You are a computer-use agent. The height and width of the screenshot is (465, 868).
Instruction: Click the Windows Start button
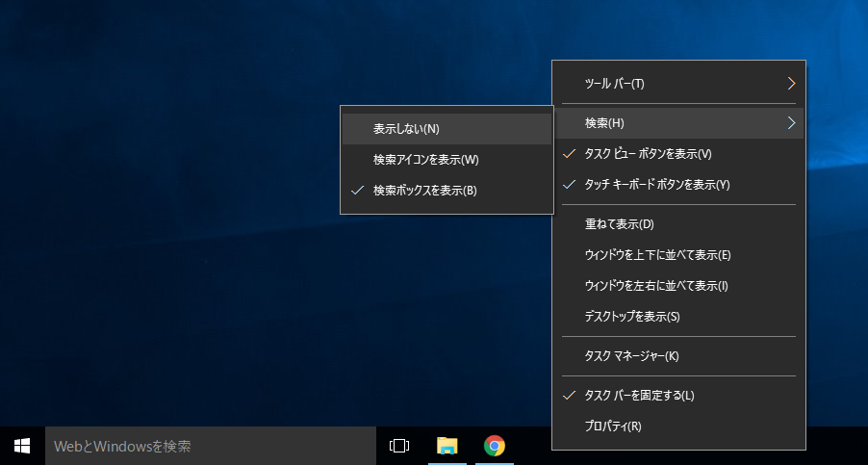click(x=22, y=446)
